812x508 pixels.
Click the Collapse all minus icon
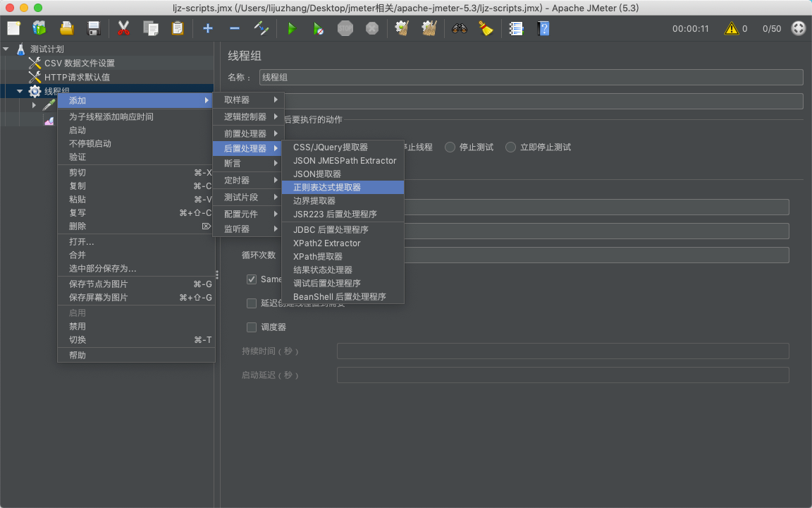click(x=235, y=28)
